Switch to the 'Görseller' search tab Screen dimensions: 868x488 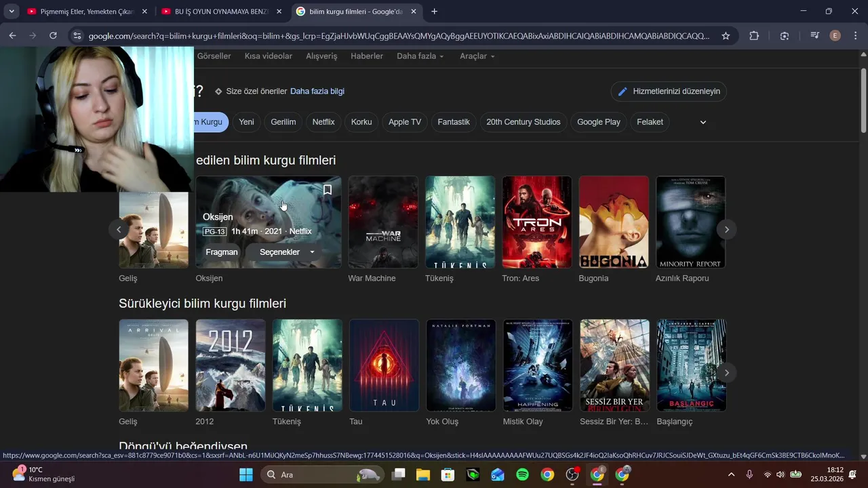[214, 56]
